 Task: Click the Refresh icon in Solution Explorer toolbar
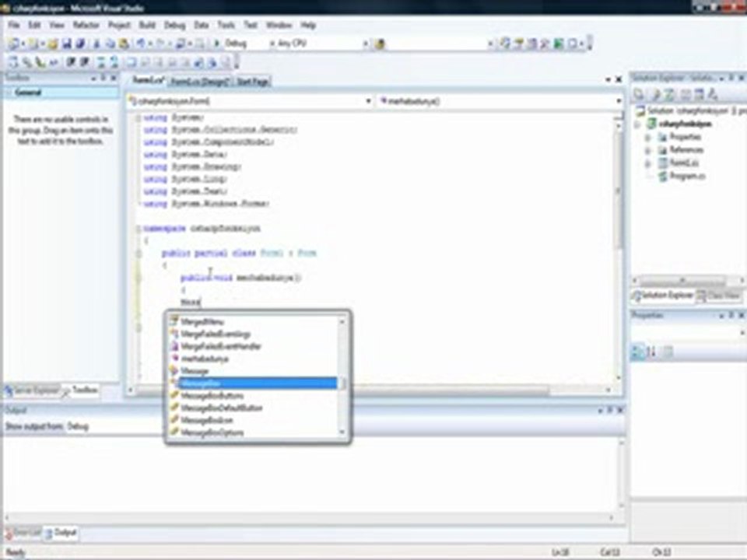(x=670, y=95)
